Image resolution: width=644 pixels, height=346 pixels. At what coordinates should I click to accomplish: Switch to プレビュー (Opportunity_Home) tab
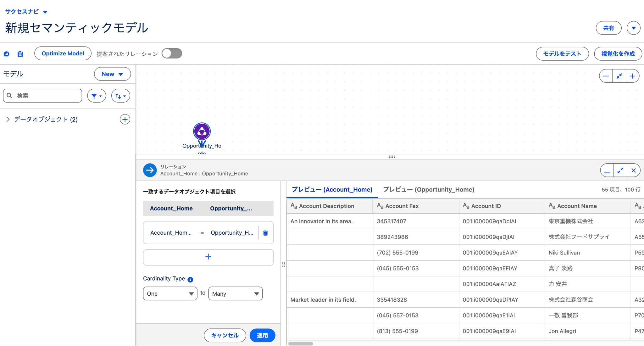pos(428,190)
